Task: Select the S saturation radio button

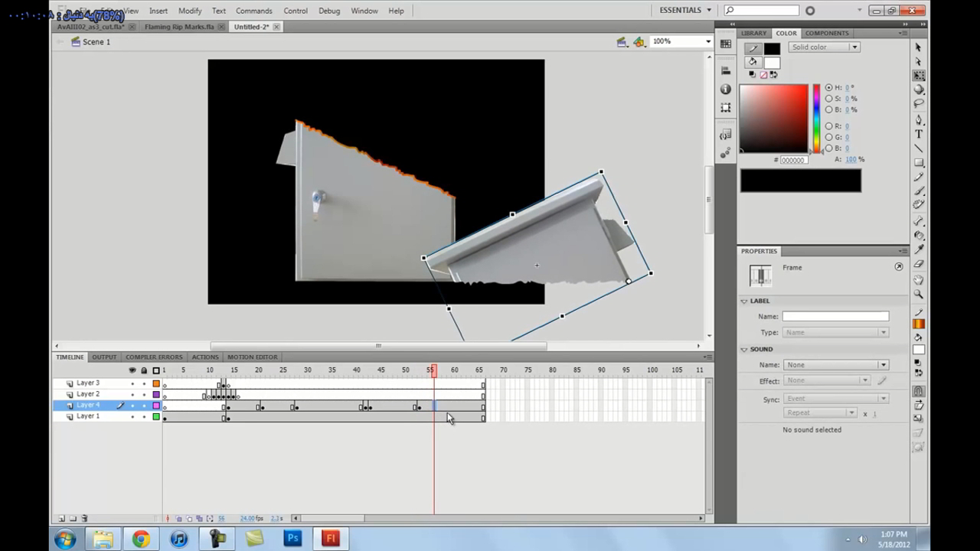Action: click(829, 99)
